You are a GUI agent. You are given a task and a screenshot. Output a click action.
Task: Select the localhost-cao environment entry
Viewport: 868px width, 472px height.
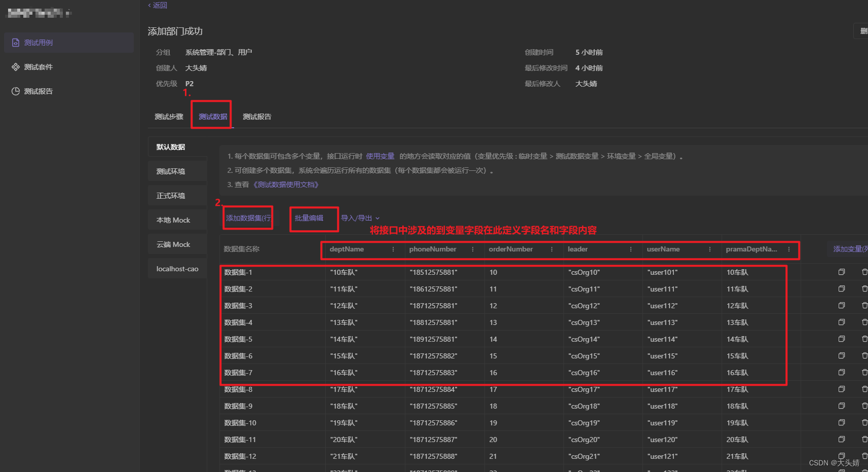pyautogui.click(x=177, y=268)
